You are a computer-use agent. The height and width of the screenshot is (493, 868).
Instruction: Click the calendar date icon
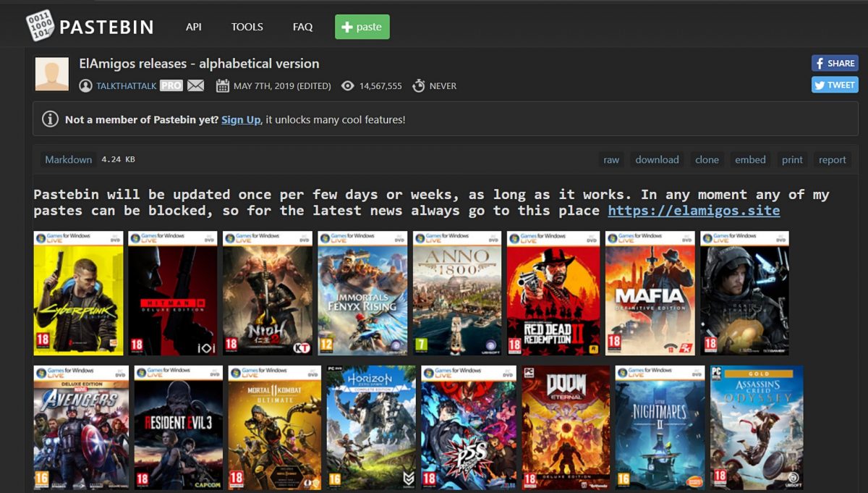click(x=222, y=85)
